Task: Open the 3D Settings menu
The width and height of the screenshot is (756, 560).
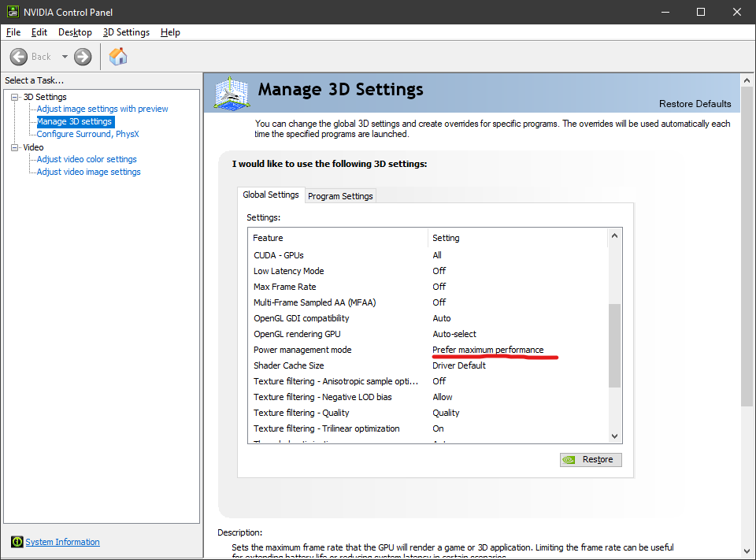Action: tap(126, 32)
